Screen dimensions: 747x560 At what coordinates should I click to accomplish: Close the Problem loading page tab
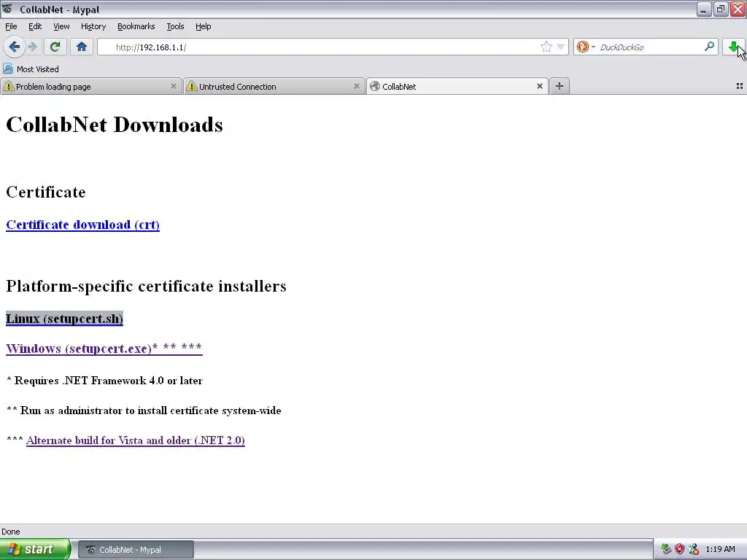point(174,86)
